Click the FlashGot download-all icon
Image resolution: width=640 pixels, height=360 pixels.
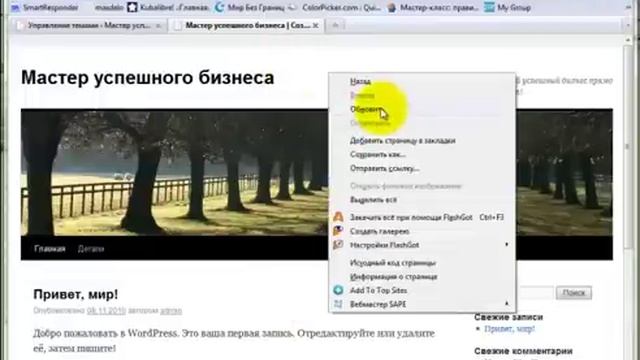[x=338, y=217]
